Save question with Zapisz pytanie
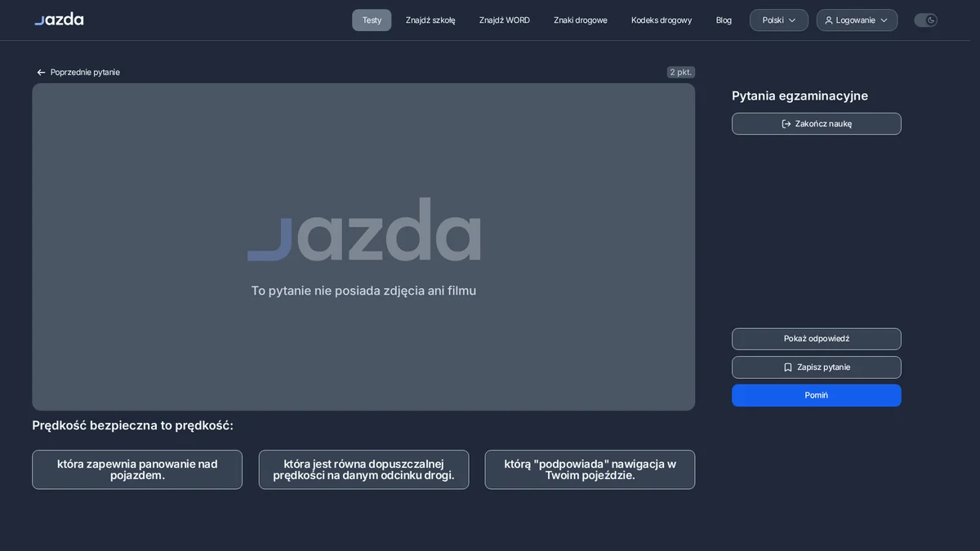 pyautogui.click(x=817, y=367)
